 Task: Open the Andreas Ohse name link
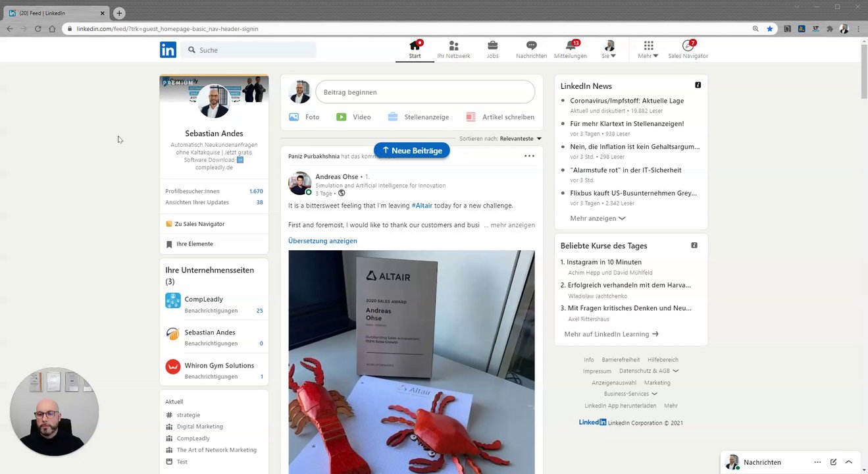(336, 176)
